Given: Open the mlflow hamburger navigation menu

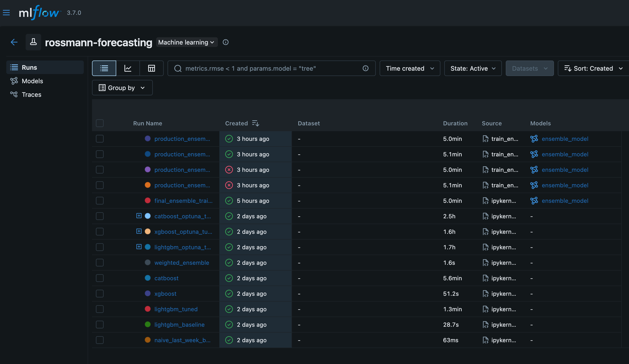Looking at the screenshot, I should point(6,13).
